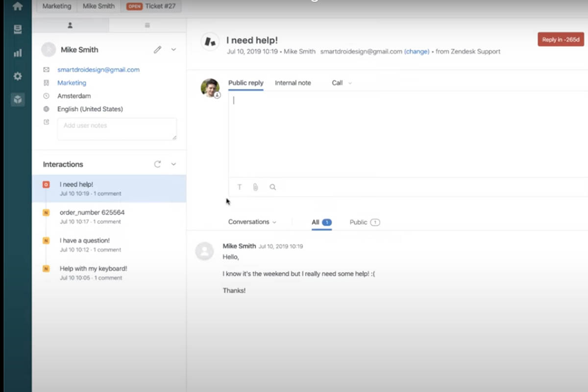Screen dimensions: 588x392
Task: Filter to Public comments only
Action: [x=365, y=222]
